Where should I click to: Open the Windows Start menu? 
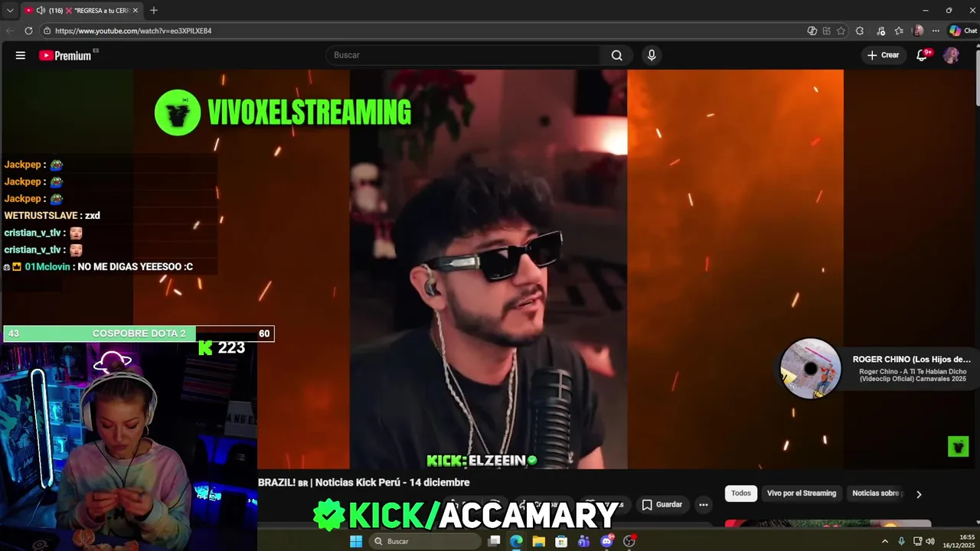356,541
